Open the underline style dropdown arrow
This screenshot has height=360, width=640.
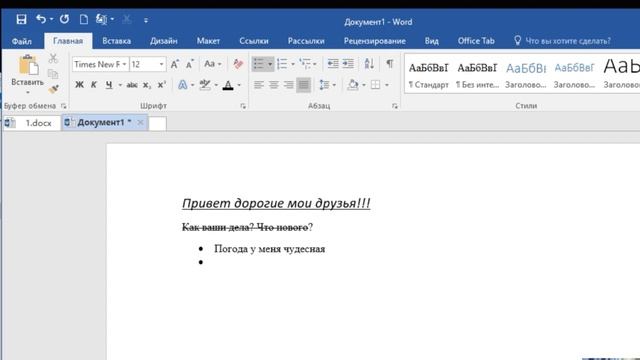tap(120, 85)
